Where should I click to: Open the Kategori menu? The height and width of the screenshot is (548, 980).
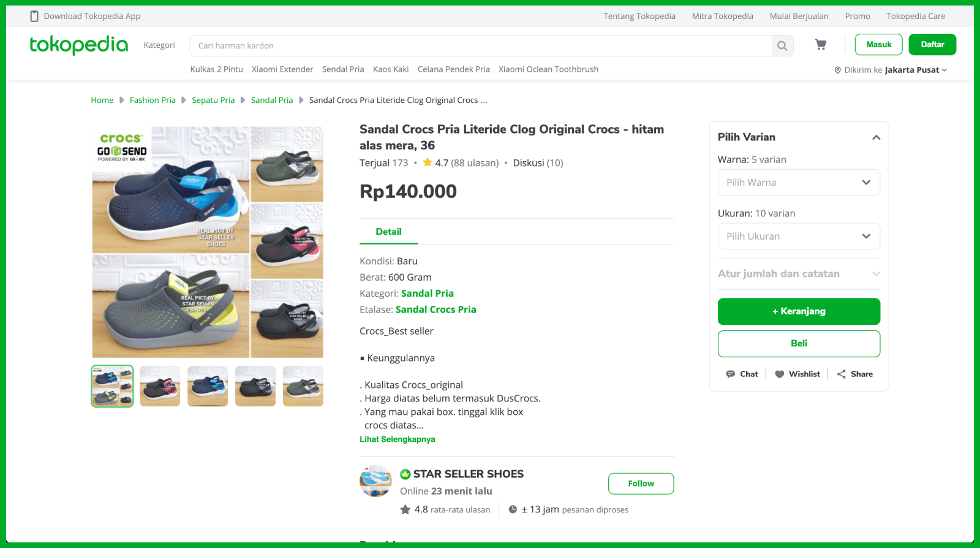click(159, 45)
